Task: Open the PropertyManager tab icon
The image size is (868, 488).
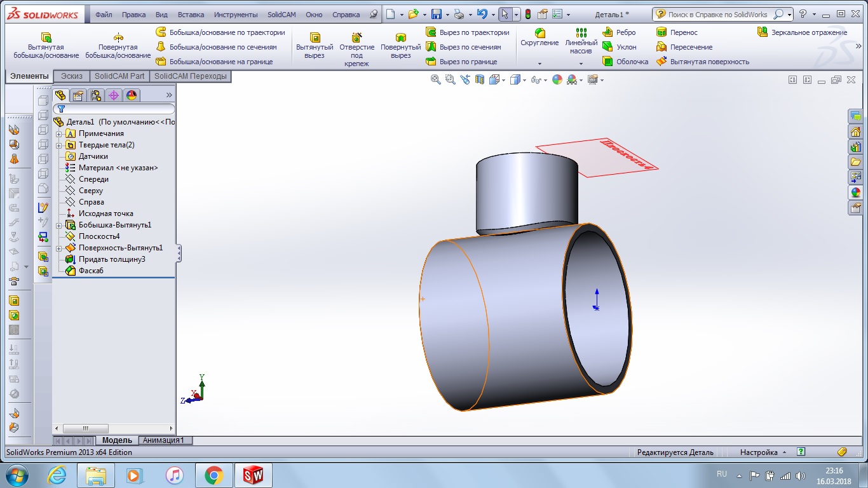Action: point(78,95)
